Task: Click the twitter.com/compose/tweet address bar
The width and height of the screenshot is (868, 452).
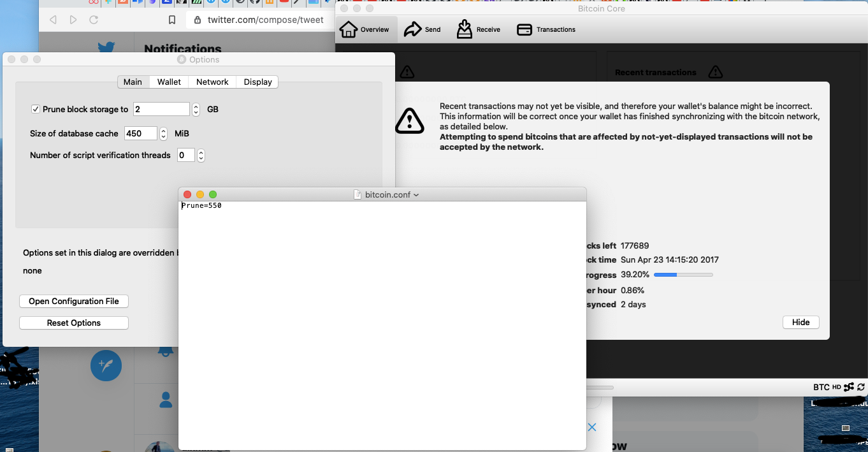Action: pyautogui.click(x=261, y=20)
